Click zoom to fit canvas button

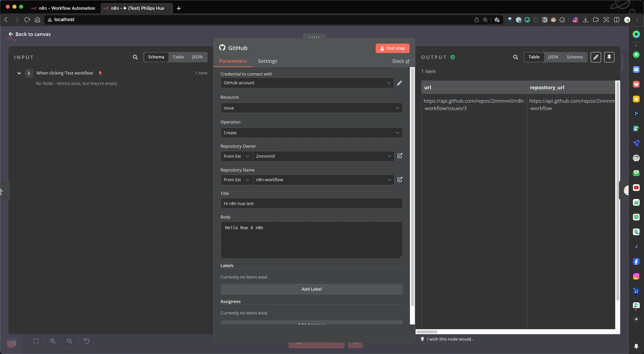coord(36,341)
